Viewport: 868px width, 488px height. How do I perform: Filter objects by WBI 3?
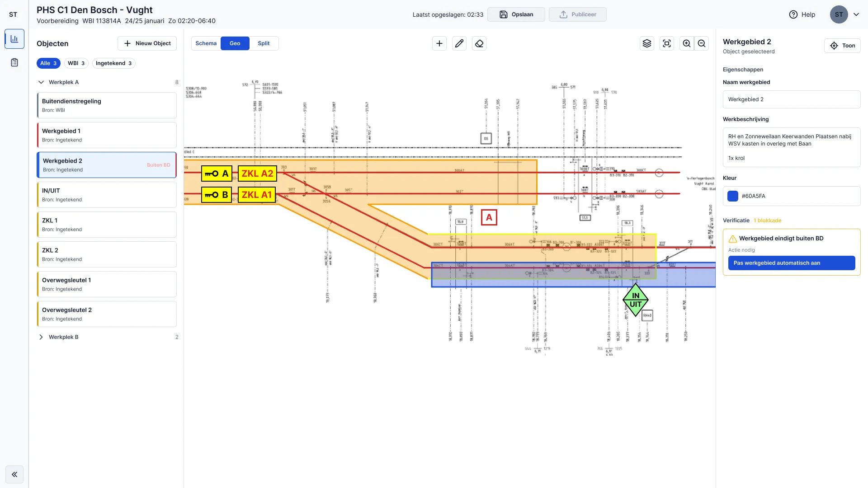pos(76,63)
